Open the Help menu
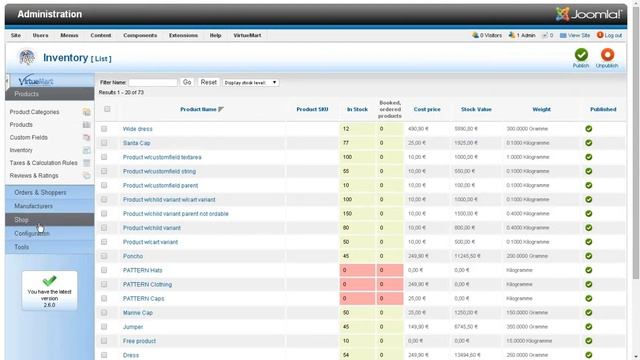The width and height of the screenshot is (640, 360). [x=216, y=36]
